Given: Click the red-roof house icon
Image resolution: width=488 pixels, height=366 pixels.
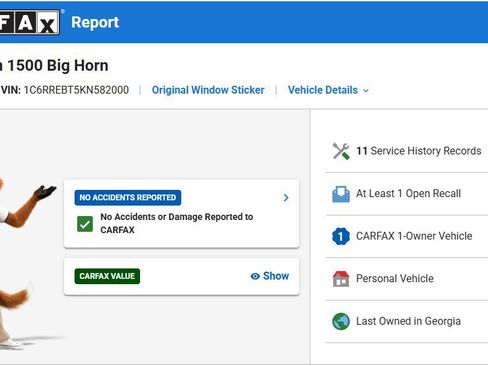Looking at the screenshot, I should pos(341,279).
